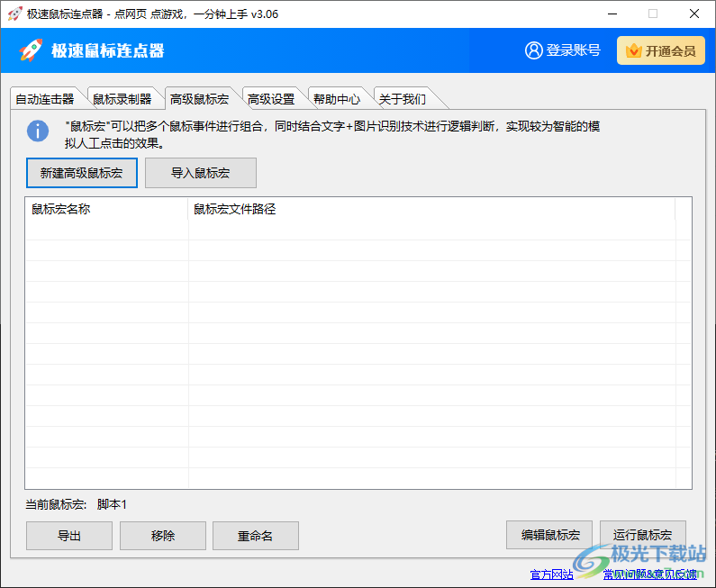
Task: Click the 鼠标宏文件路径 column header
Action: click(431, 209)
